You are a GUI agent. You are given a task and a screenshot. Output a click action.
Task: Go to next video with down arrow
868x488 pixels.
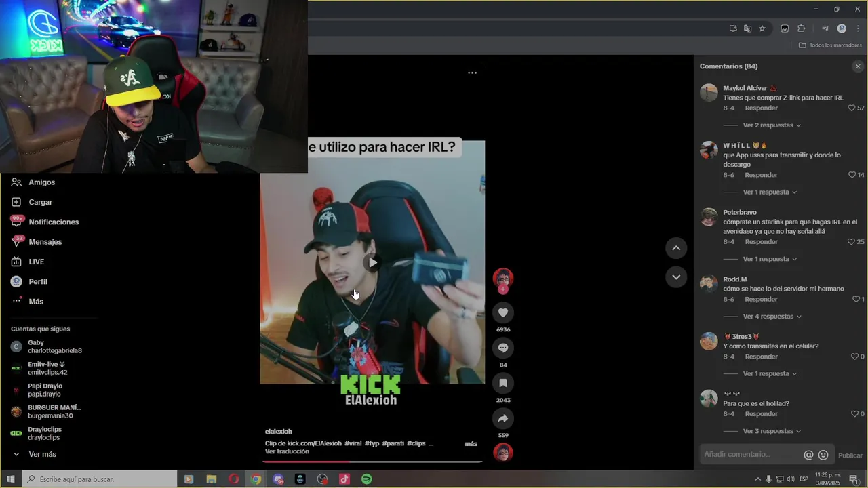point(676,277)
